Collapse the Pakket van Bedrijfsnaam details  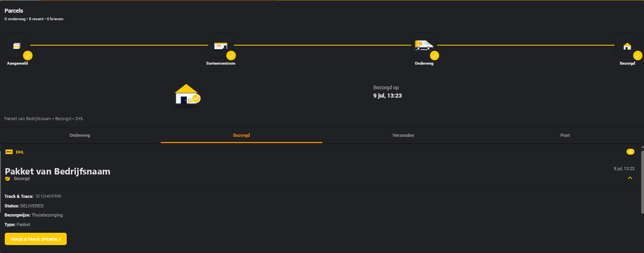point(630,178)
